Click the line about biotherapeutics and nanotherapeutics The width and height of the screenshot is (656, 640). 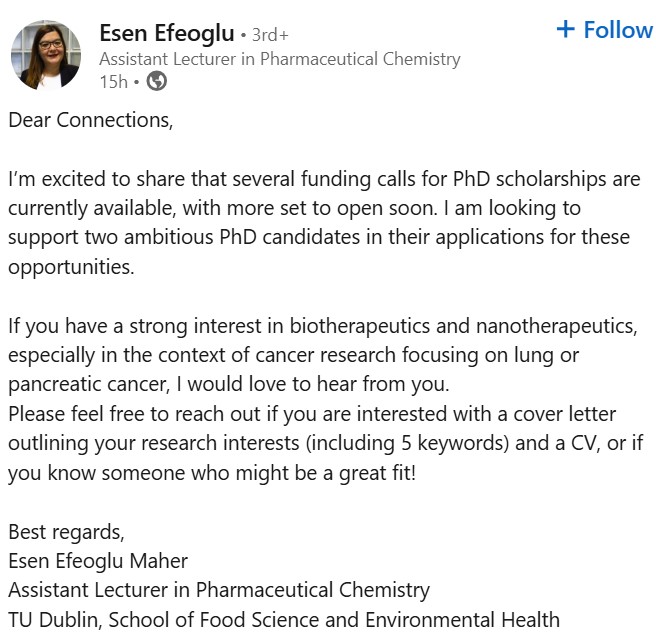point(323,326)
